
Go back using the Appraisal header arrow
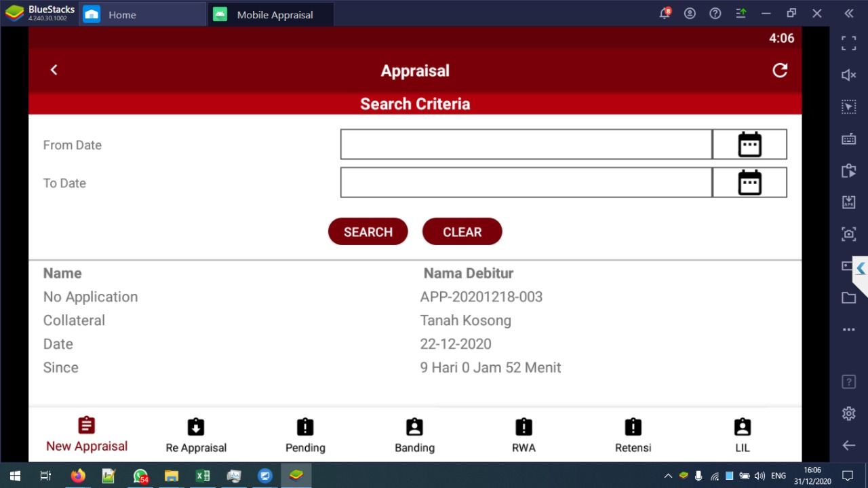pyautogui.click(x=54, y=70)
